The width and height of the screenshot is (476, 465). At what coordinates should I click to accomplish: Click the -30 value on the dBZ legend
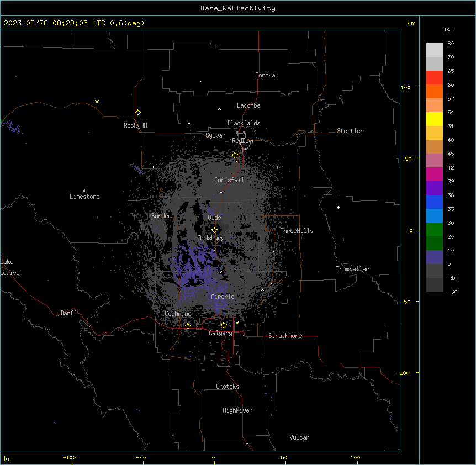coord(452,292)
